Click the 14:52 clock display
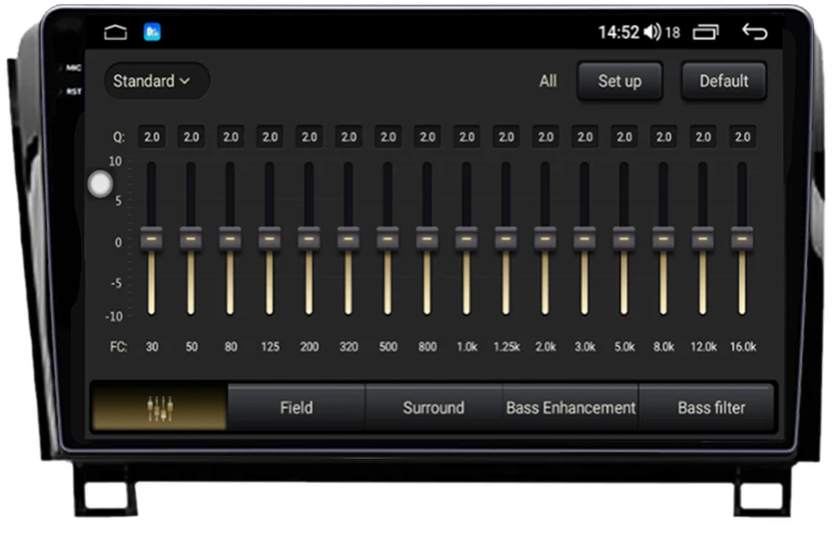 coord(619,32)
